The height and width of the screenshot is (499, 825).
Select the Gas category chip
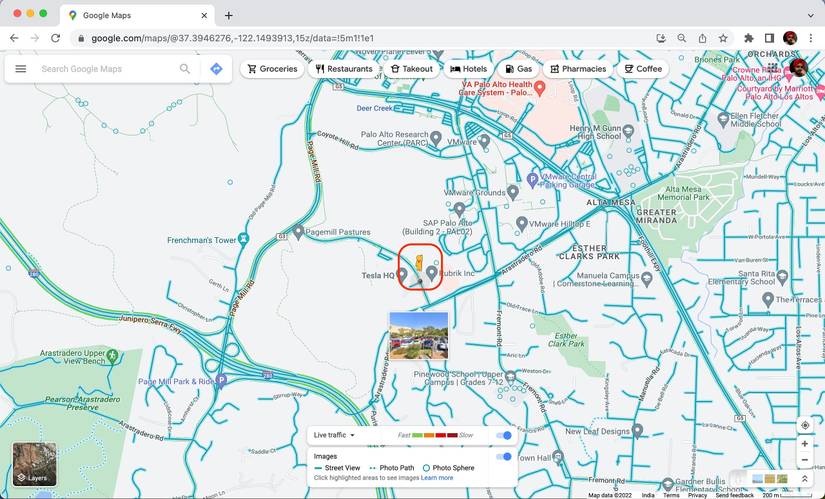519,69
